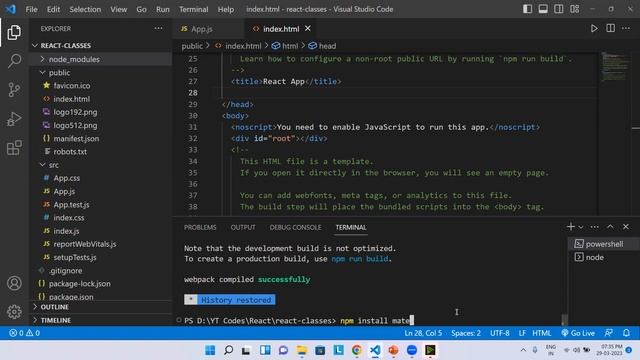Image resolution: width=640 pixels, height=360 pixels.
Task: Switch to the DEBUG CONSOLE tab
Action: pyautogui.click(x=295, y=227)
